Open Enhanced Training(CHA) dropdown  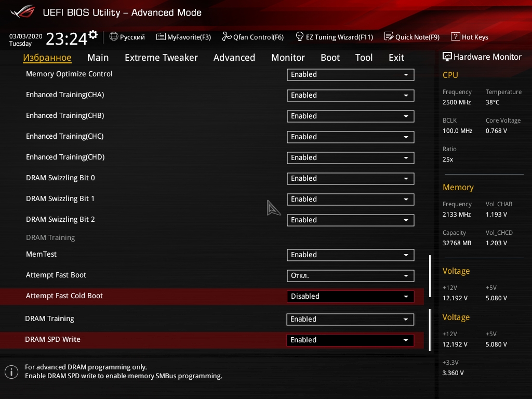point(351,96)
